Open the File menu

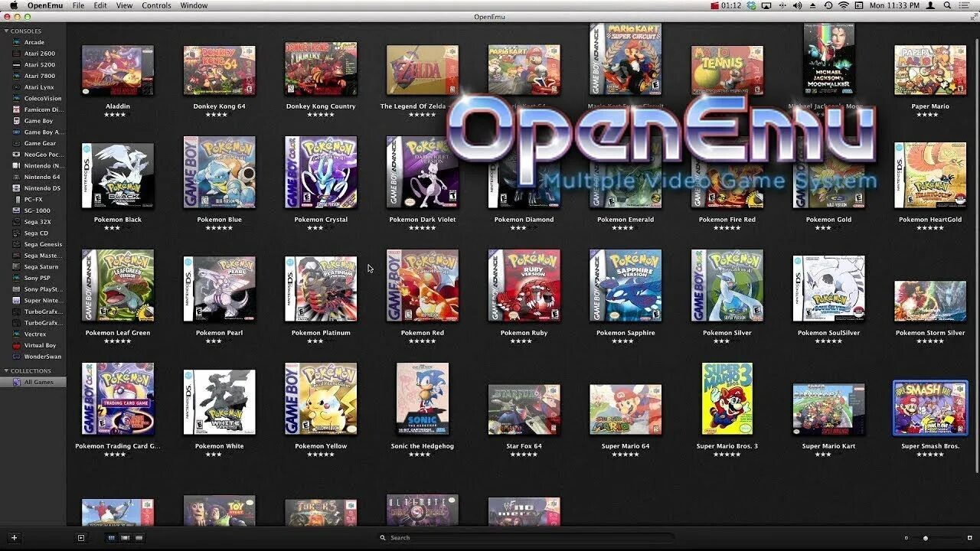78,5
